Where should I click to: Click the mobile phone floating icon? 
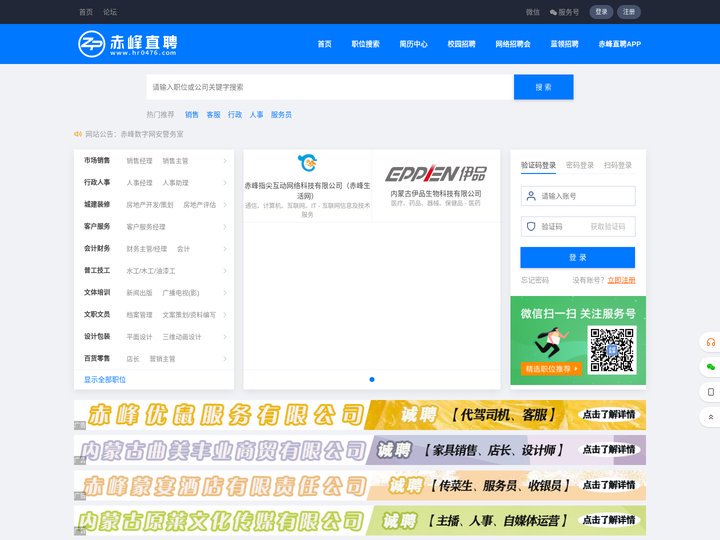pyautogui.click(x=710, y=392)
